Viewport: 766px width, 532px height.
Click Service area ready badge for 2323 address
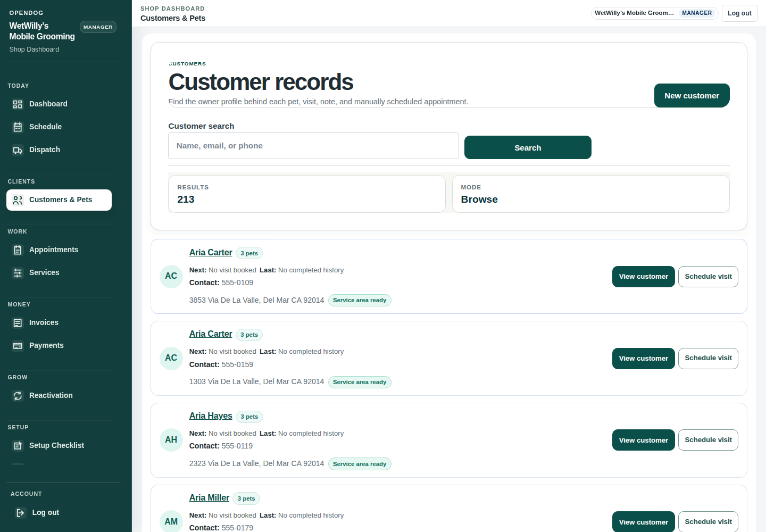point(360,464)
